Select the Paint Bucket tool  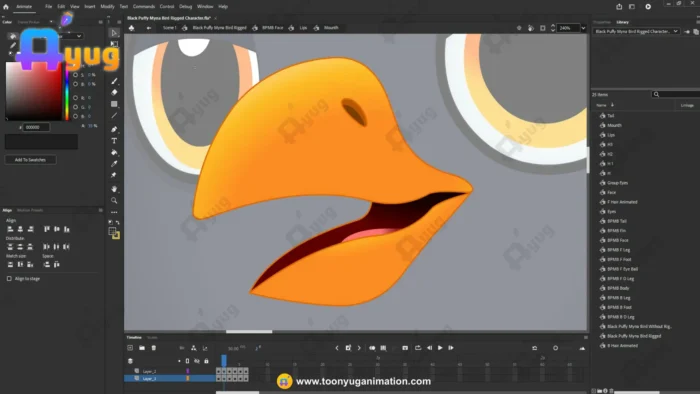click(114, 153)
